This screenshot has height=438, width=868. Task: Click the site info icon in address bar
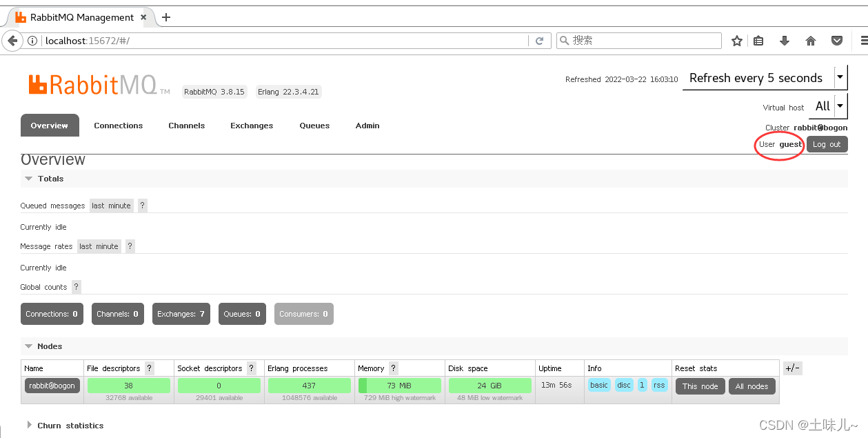point(32,41)
